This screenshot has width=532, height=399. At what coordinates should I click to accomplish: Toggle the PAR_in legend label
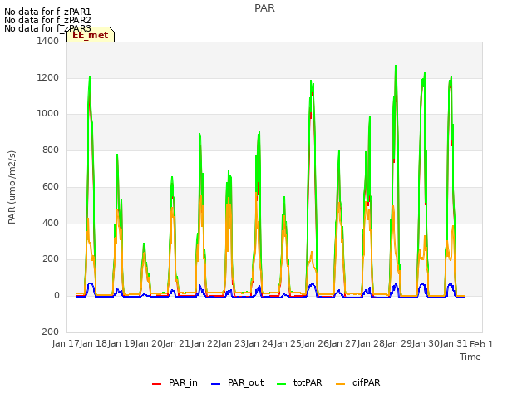click(183, 382)
